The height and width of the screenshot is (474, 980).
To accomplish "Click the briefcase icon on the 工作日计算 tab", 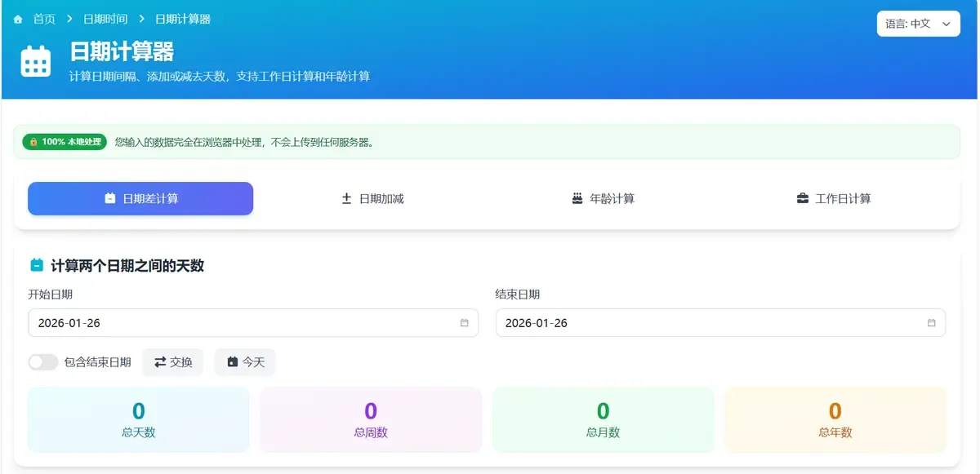I will coord(804,197).
